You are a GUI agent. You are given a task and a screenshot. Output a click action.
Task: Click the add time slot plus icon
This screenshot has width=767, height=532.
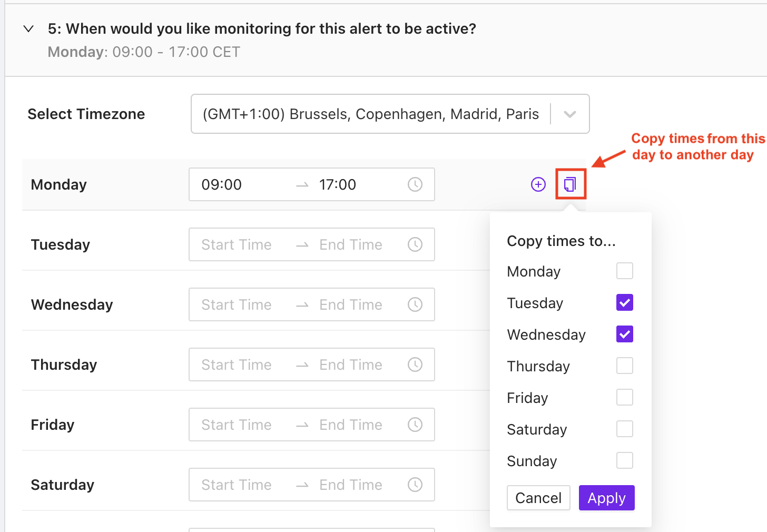tap(538, 184)
